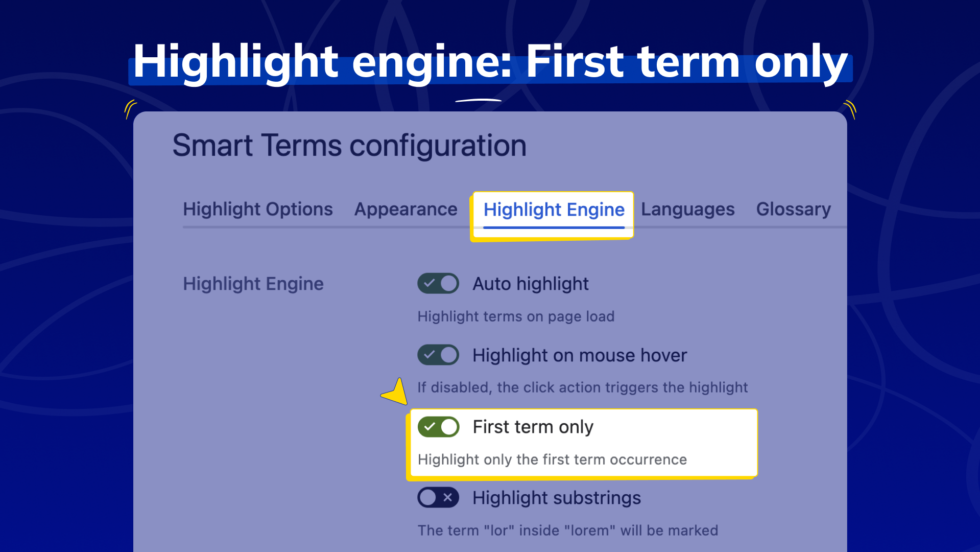Click the "First term only" label text
980x552 pixels.
(x=533, y=427)
